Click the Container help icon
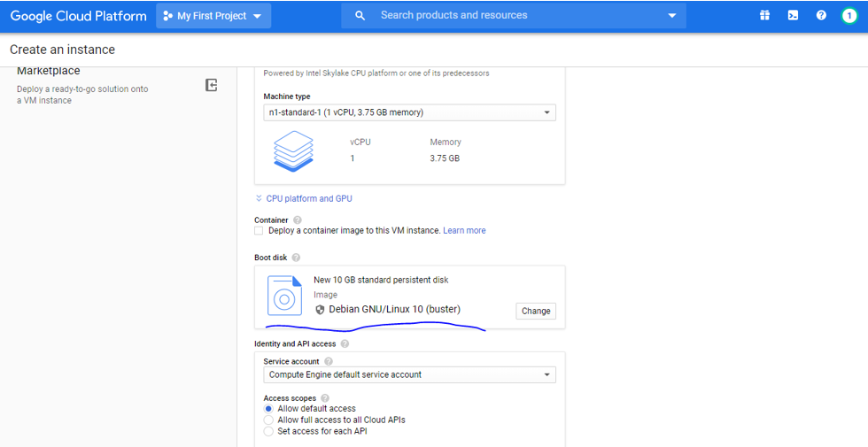868x447 pixels. click(298, 220)
